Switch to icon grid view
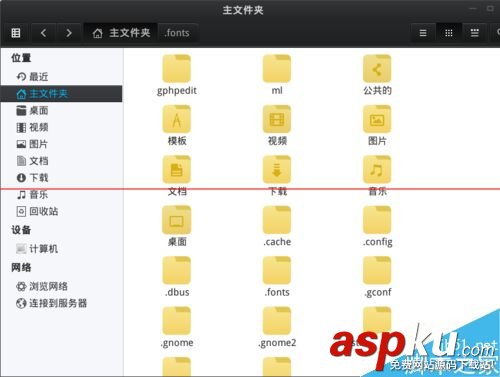 point(449,33)
